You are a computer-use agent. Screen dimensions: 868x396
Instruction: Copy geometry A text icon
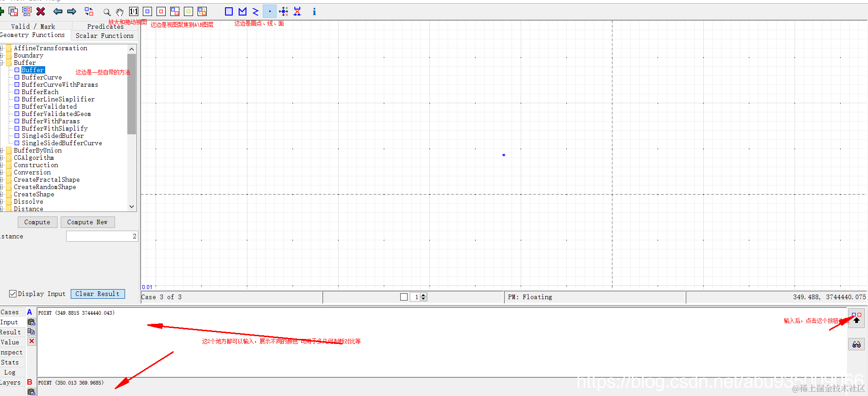(31, 332)
